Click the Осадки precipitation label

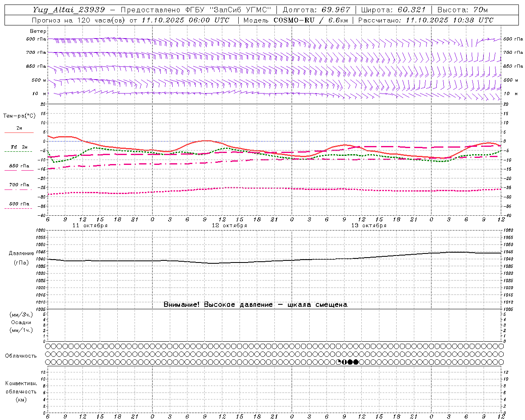tap(21, 322)
